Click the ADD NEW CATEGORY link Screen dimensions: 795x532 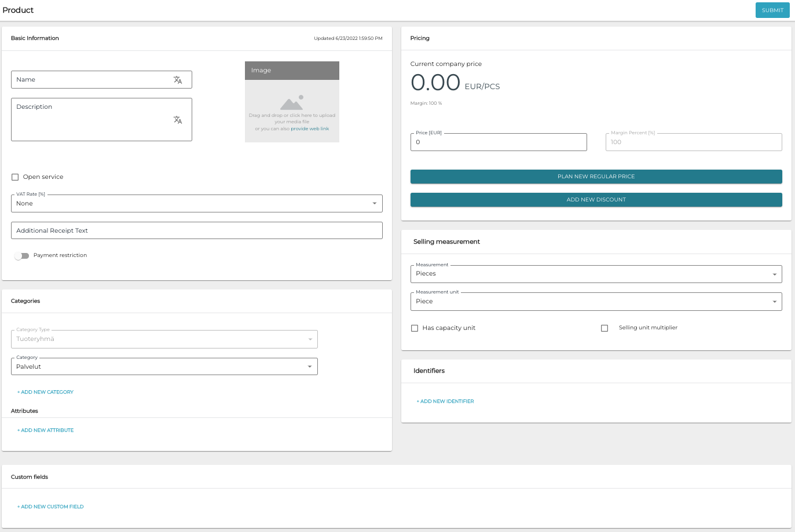pyautogui.click(x=45, y=392)
